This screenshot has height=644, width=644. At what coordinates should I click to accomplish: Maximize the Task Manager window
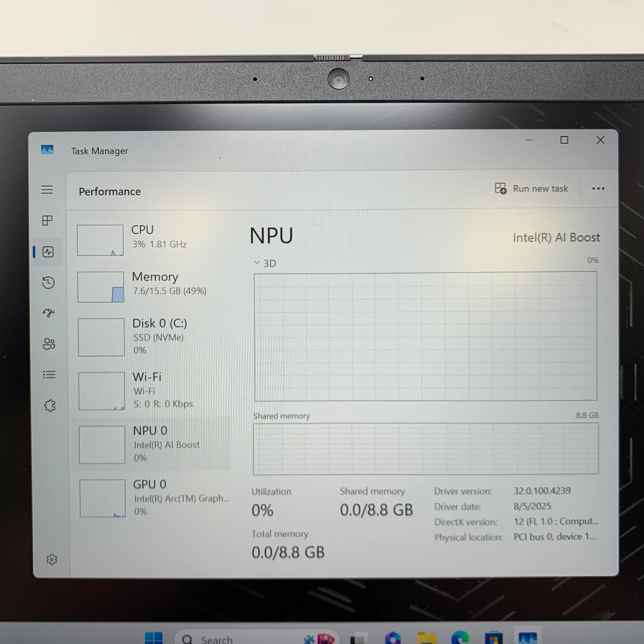564,140
